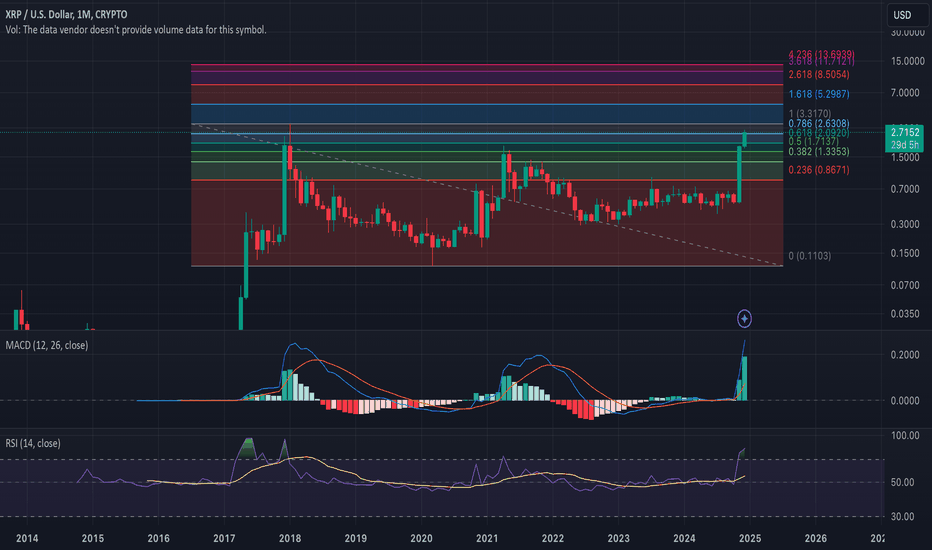
Task: Click the Vol data vendor message
Action: 136,30
